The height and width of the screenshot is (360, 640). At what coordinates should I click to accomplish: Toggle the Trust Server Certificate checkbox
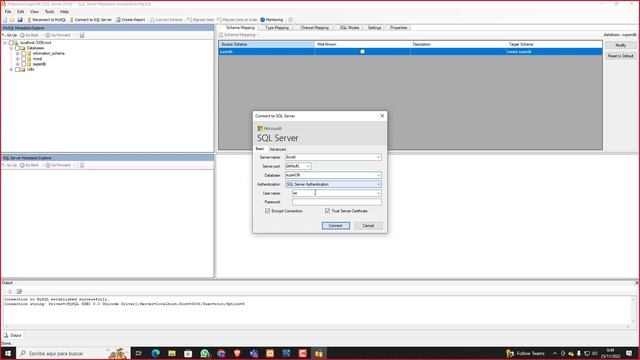coord(327,211)
